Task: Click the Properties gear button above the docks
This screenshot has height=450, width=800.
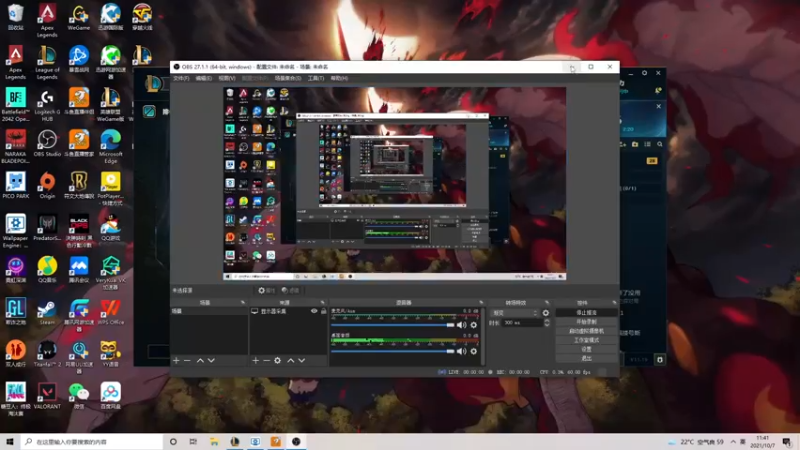Action: (266, 290)
